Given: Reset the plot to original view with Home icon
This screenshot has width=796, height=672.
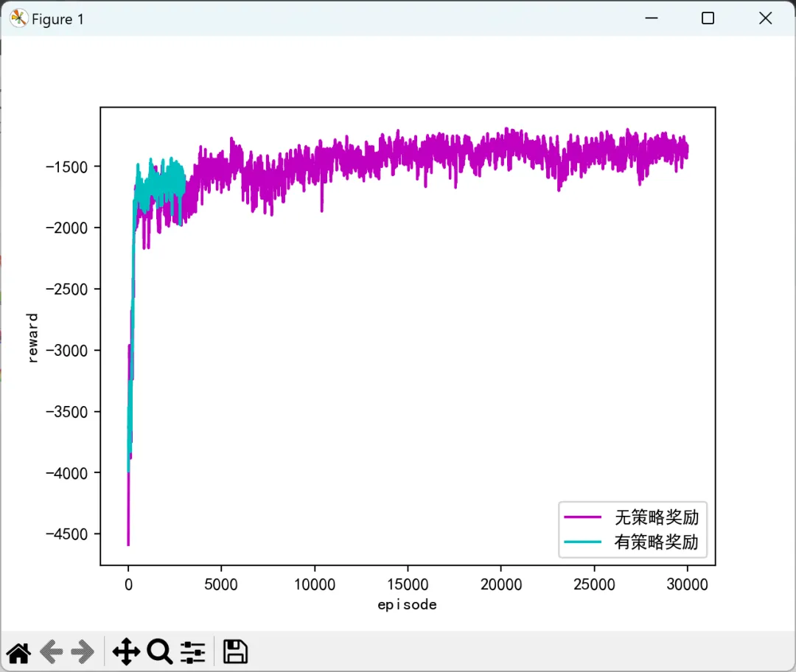Looking at the screenshot, I should (18, 652).
